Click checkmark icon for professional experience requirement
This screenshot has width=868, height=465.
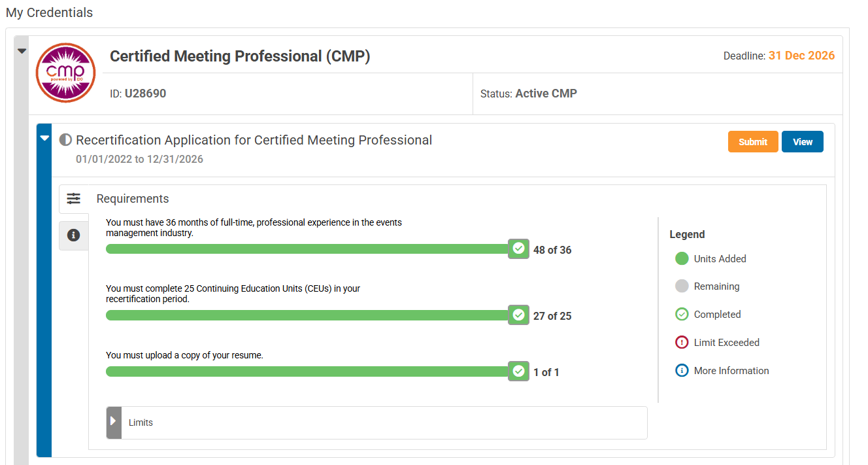pos(518,249)
